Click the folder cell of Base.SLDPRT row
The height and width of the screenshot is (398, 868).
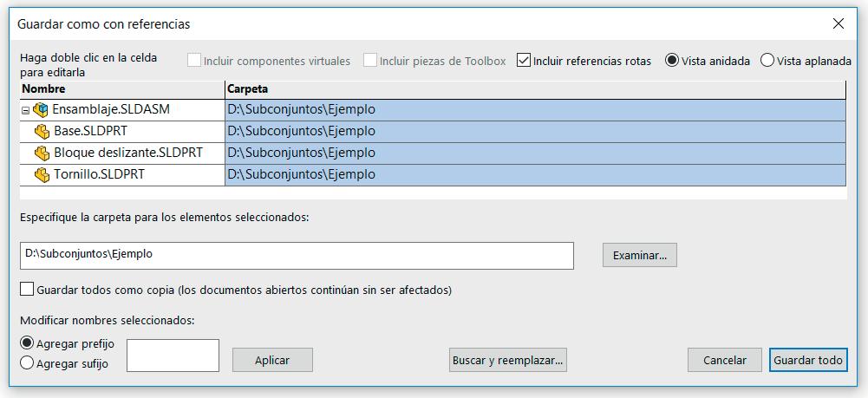pyautogui.click(x=535, y=132)
